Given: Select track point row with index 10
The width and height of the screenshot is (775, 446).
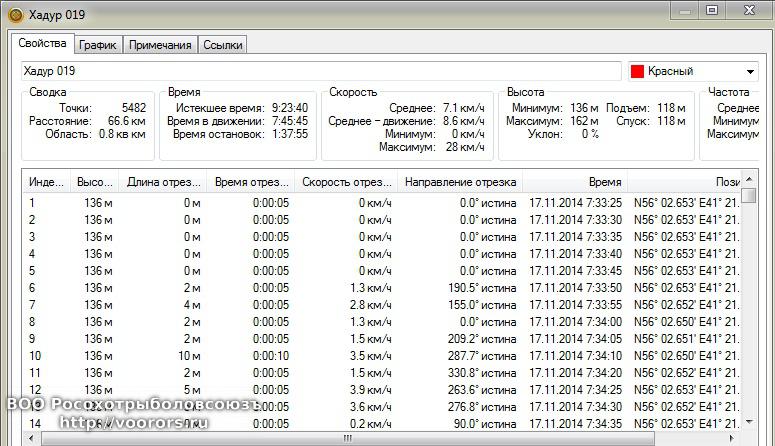Looking at the screenshot, I should pyautogui.click(x=300, y=355).
